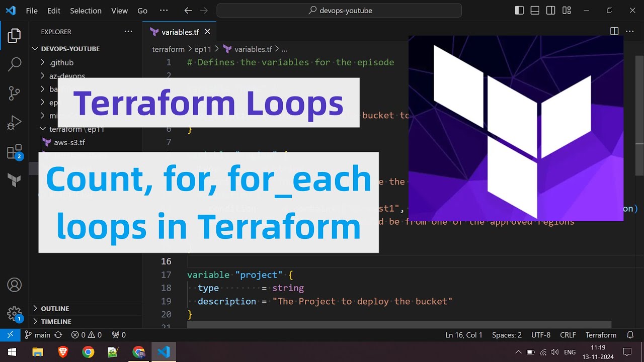Viewport: 644px width, 362px height.
Task: Open File Explorer from the taskbar
Action: (x=38, y=352)
